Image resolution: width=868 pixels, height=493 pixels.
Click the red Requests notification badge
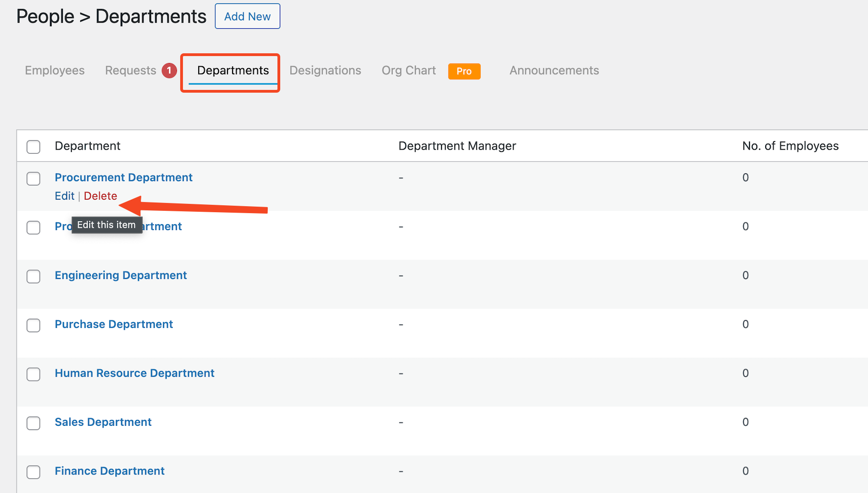tap(169, 70)
